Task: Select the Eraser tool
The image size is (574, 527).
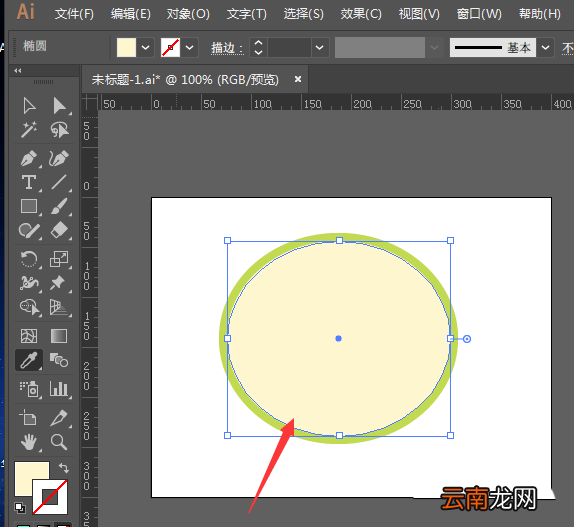Action: coord(59,231)
